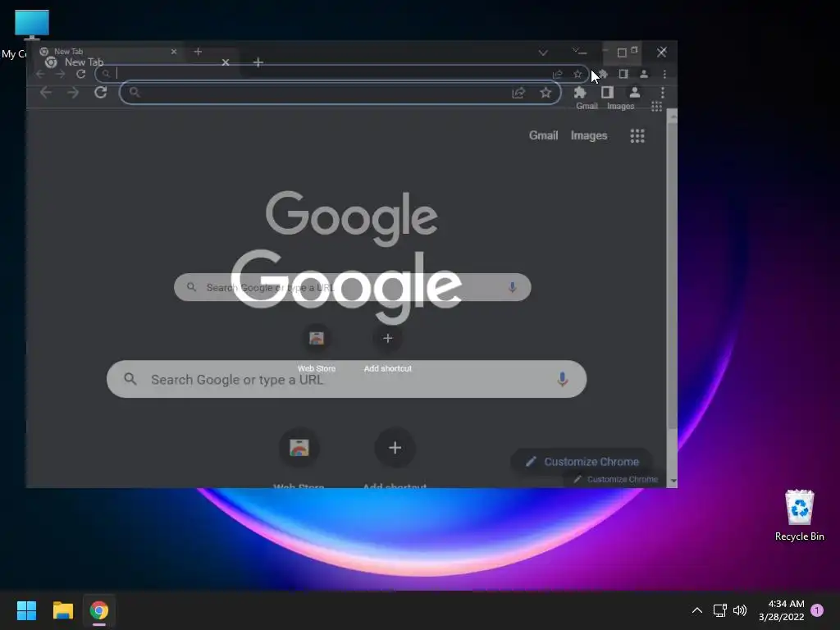This screenshot has width=840, height=630.
Task: Click Chrome icon on the taskbar
Action: tap(99, 610)
